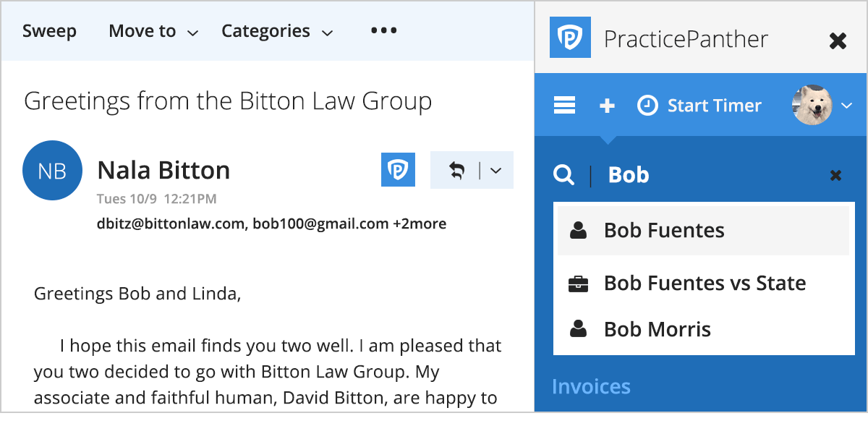Image resolution: width=868 pixels, height=434 pixels.
Task: Click the sender name Nala Bitton
Action: 163,170
